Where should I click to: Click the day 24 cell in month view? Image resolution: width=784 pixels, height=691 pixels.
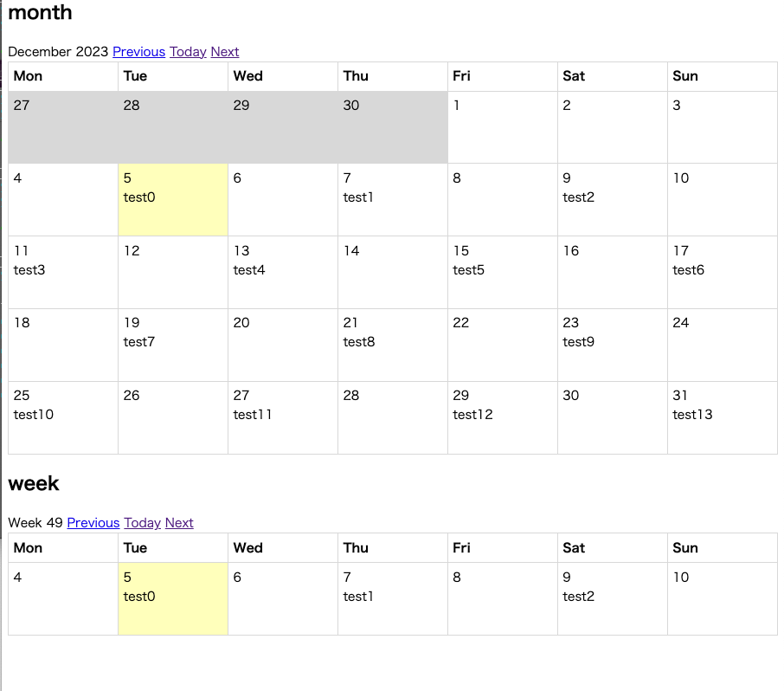pos(722,345)
